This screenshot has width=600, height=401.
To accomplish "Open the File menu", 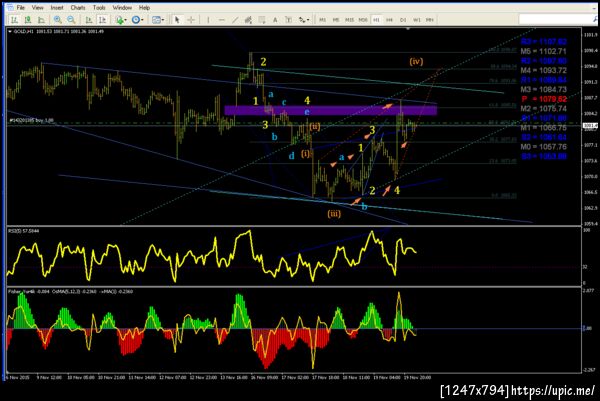I will (21, 8).
